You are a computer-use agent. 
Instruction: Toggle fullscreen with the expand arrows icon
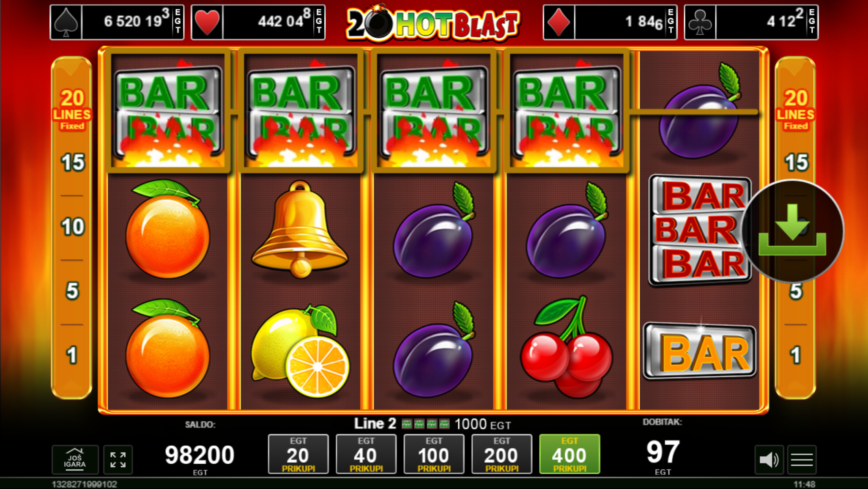(118, 459)
